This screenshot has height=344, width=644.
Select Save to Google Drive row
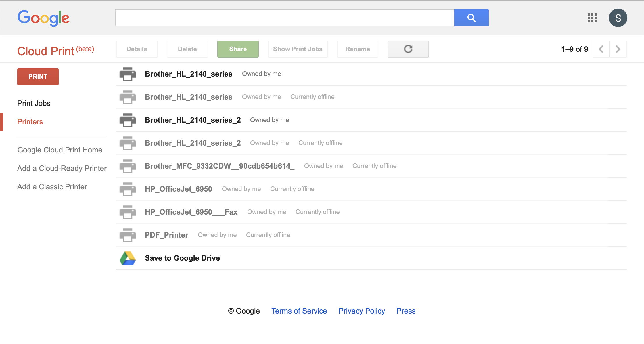(x=371, y=258)
